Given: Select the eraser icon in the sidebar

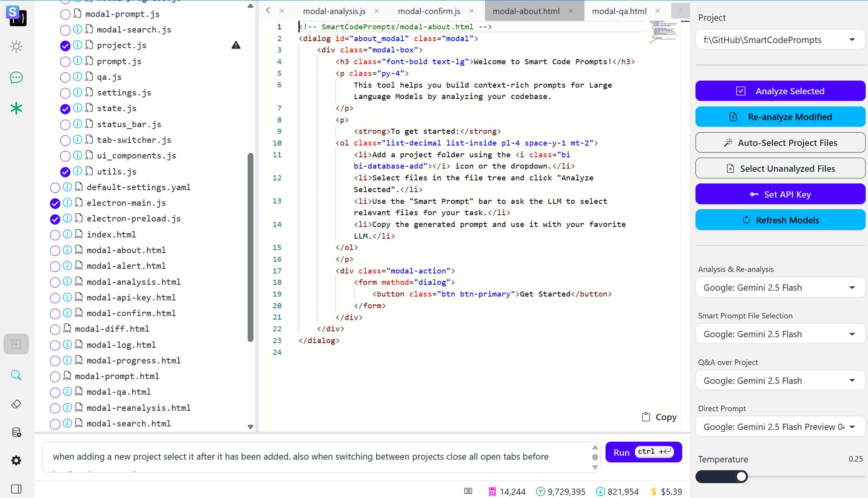Looking at the screenshot, I should 16,404.
